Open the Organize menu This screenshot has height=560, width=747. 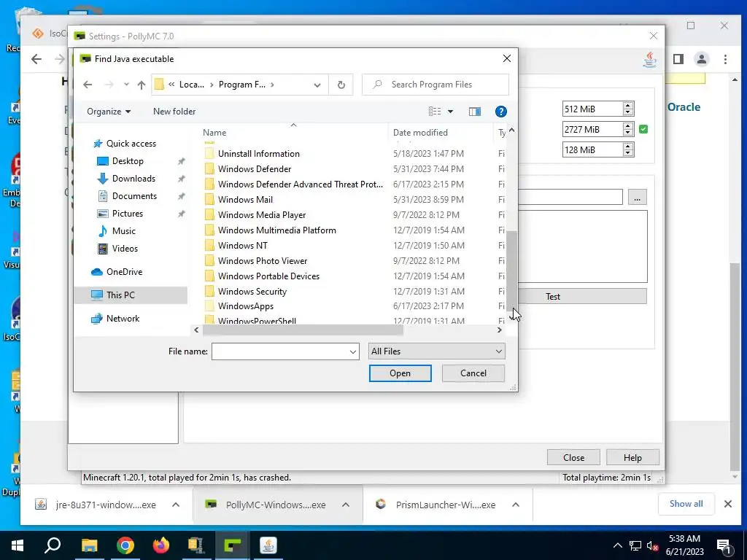pyautogui.click(x=109, y=112)
